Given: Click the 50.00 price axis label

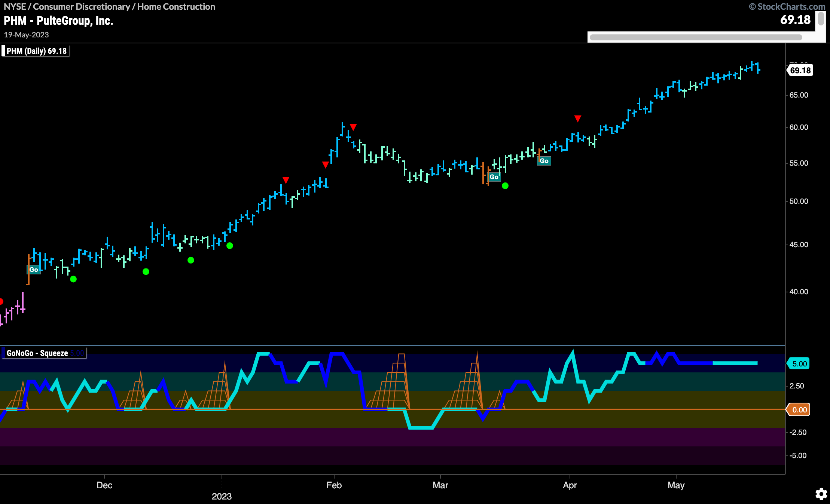Looking at the screenshot, I should point(799,201).
